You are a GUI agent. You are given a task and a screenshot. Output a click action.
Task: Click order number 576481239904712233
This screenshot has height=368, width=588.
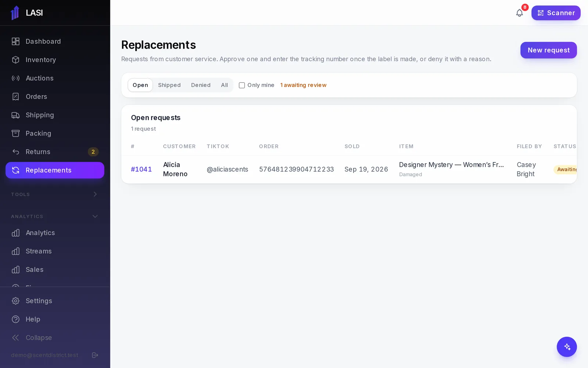click(x=297, y=169)
